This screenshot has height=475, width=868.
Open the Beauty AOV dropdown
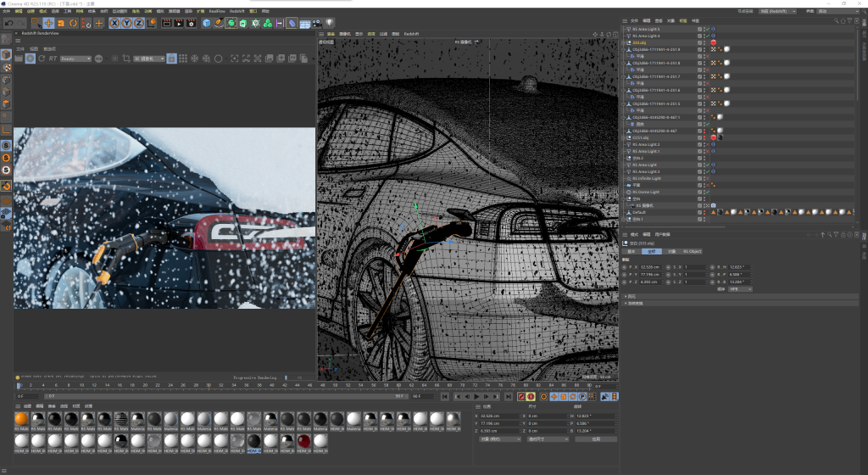(75, 59)
